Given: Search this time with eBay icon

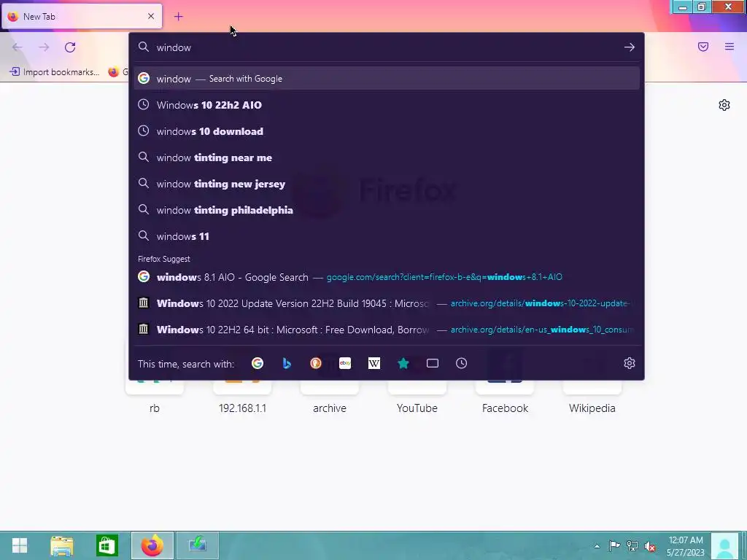Looking at the screenshot, I should pyautogui.click(x=345, y=363).
